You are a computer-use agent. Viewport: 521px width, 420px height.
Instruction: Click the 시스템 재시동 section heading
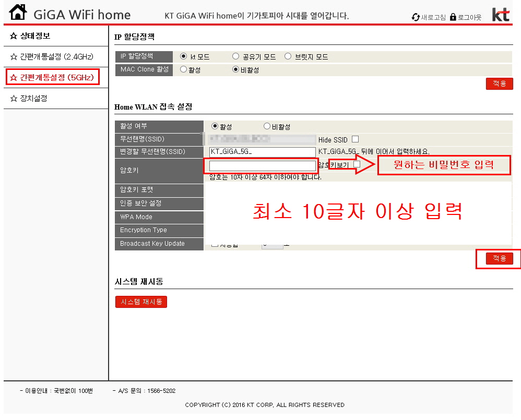(x=139, y=282)
